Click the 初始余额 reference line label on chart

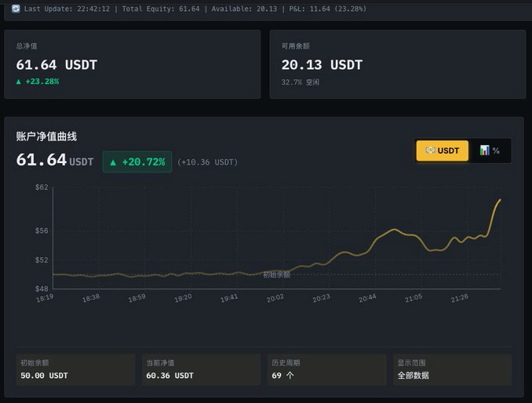[x=276, y=274]
